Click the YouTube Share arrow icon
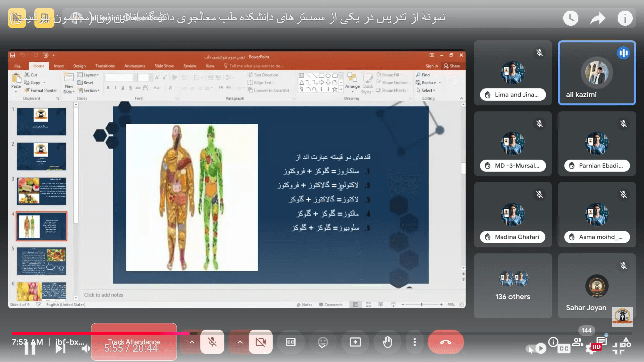 597,18
